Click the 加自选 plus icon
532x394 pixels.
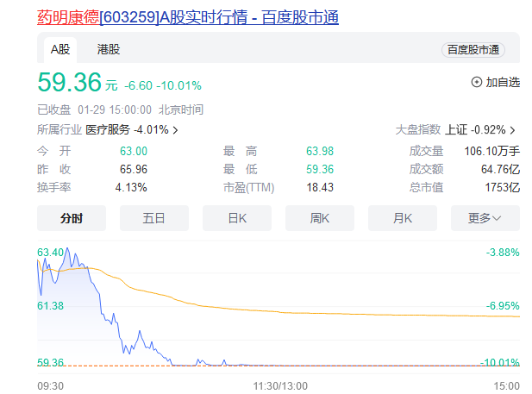click(x=476, y=82)
